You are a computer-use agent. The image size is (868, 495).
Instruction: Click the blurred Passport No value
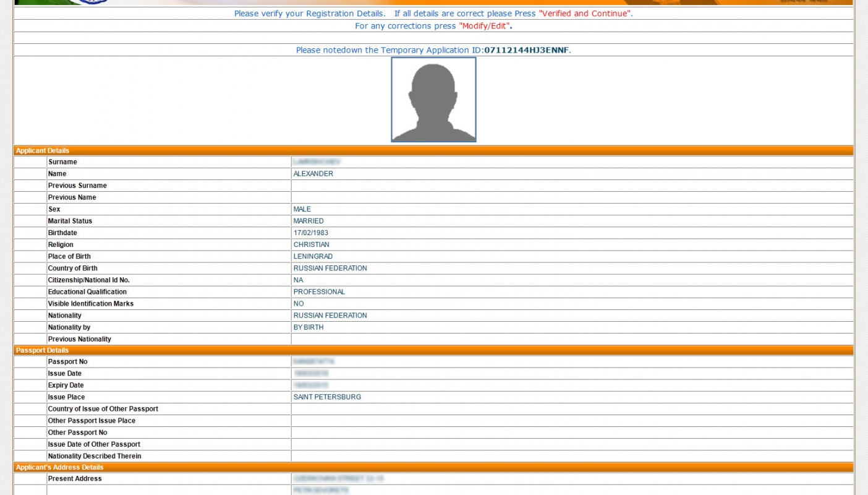point(313,361)
